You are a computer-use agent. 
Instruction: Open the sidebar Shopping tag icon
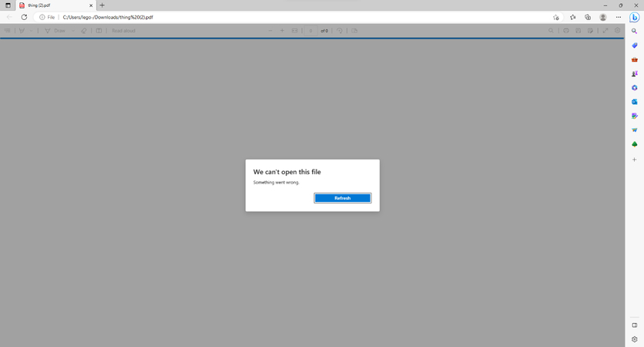634,45
